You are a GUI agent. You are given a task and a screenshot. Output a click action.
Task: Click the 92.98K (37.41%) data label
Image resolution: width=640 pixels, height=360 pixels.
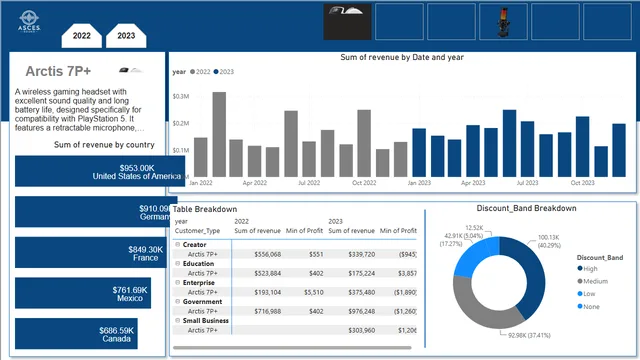coord(529,335)
